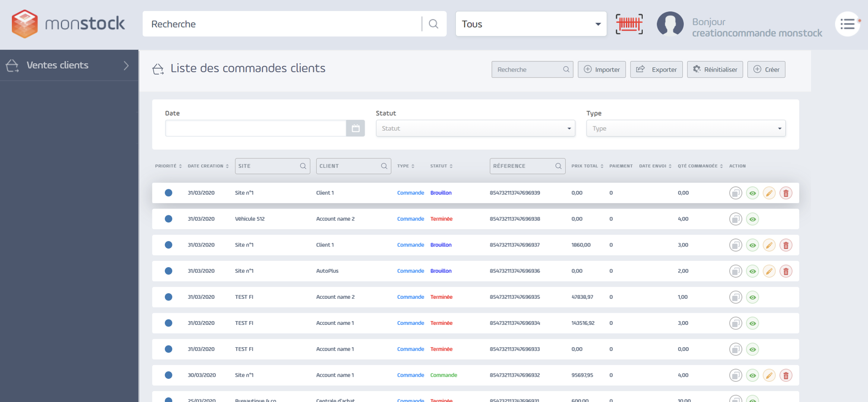Open the date picker calendar icon
The image size is (868, 402).
pos(356,128)
